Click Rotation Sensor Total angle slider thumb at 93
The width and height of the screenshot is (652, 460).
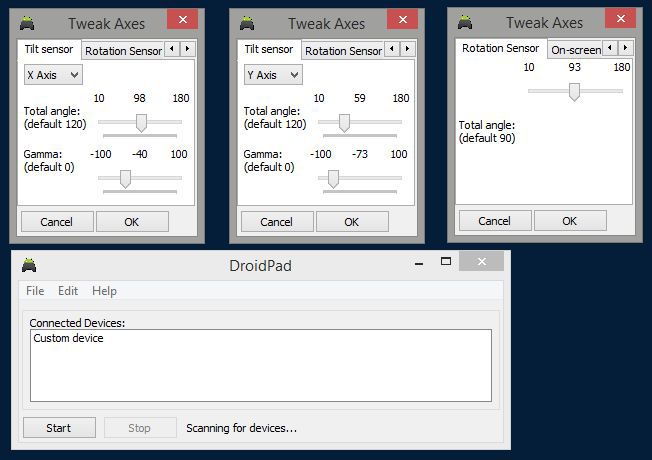point(574,92)
